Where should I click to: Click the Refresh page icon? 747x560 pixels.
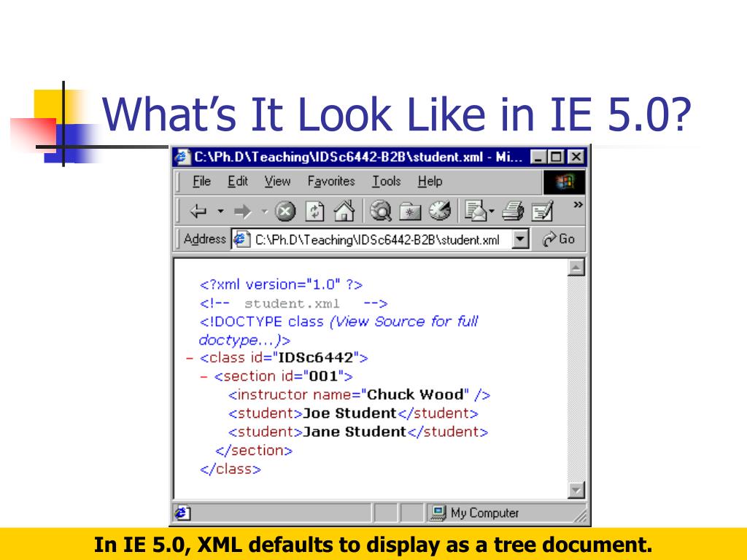315,211
